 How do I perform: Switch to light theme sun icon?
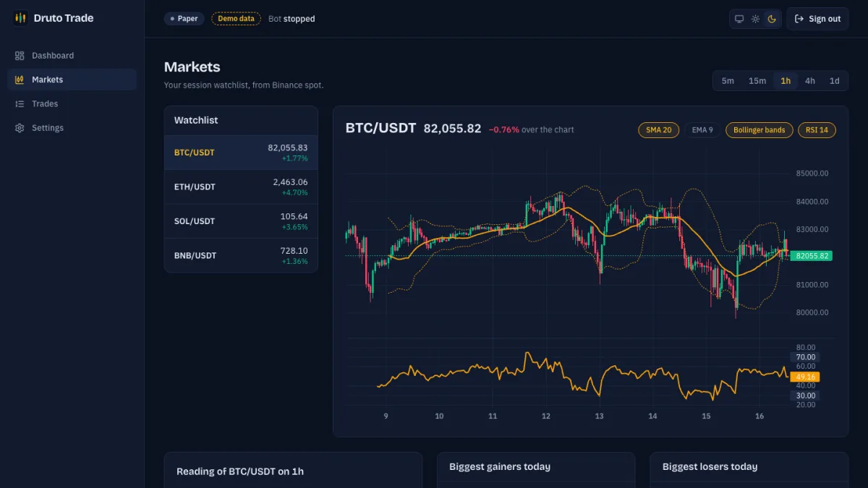tap(755, 19)
